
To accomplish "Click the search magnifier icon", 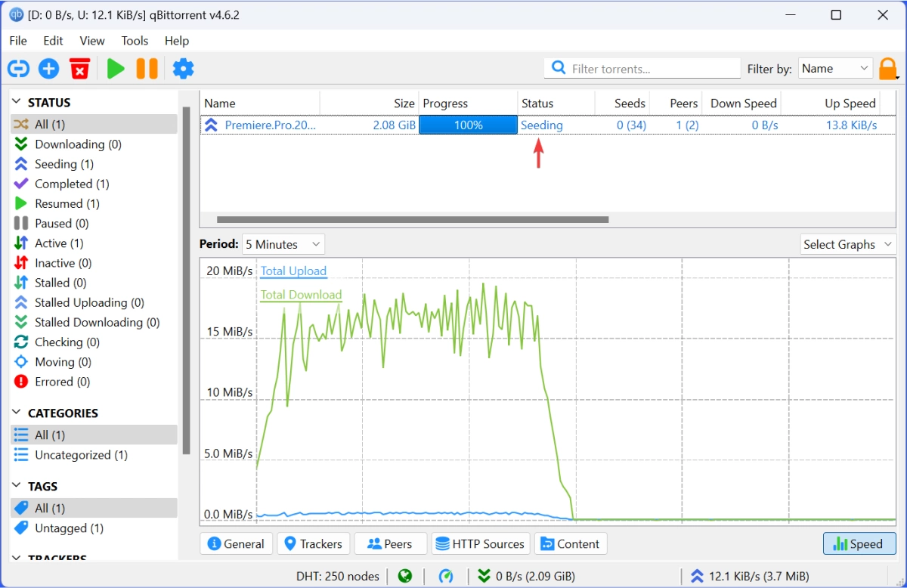I will pyautogui.click(x=559, y=68).
